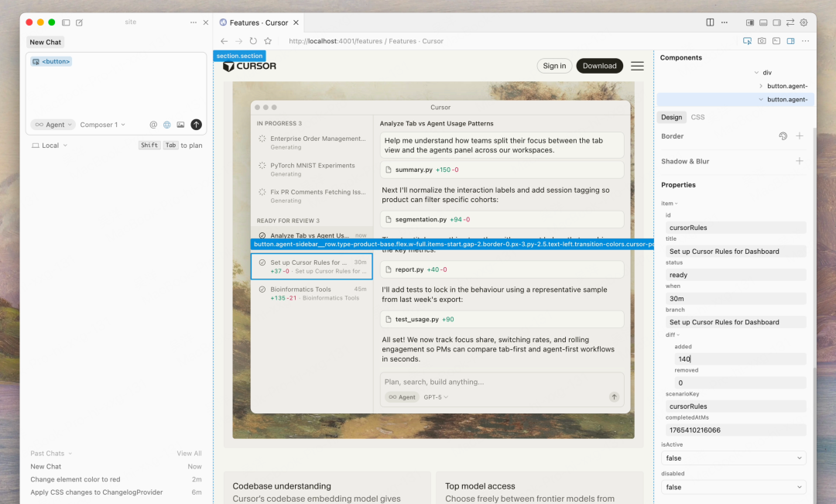
Task: Close the "Features · Cursor" tab
Action: (x=296, y=22)
